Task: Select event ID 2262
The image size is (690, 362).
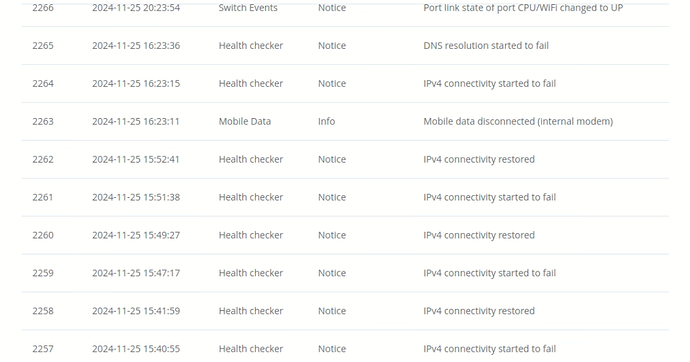Action: 43,159
